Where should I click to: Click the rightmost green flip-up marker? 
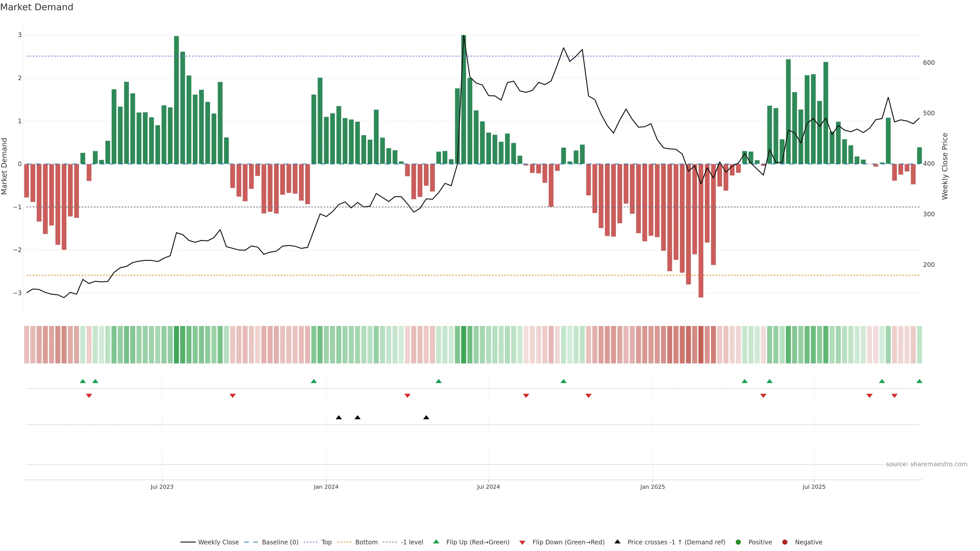[x=920, y=381]
